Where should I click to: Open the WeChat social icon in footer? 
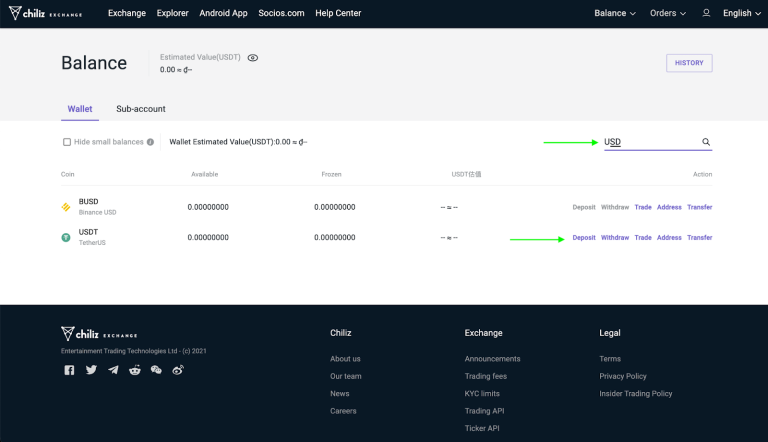156,370
